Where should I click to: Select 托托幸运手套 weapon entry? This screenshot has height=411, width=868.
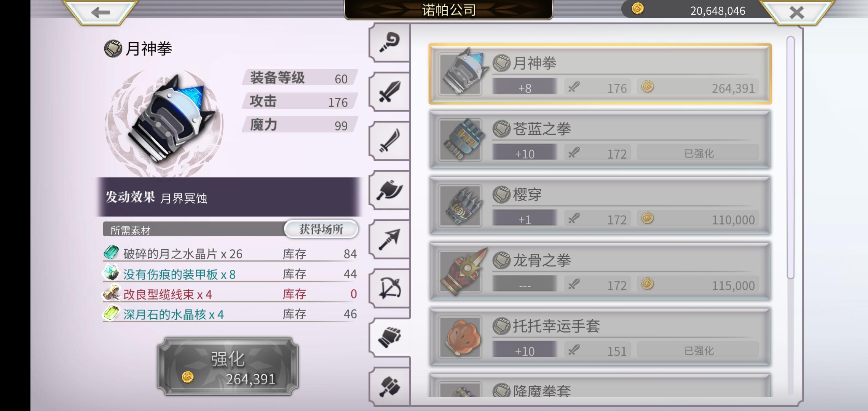click(600, 337)
